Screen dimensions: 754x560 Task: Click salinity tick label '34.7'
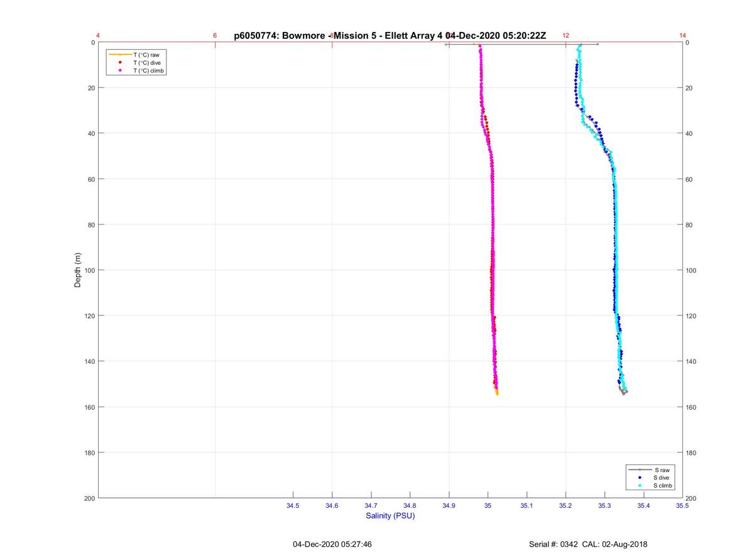(x=371, y=506)
